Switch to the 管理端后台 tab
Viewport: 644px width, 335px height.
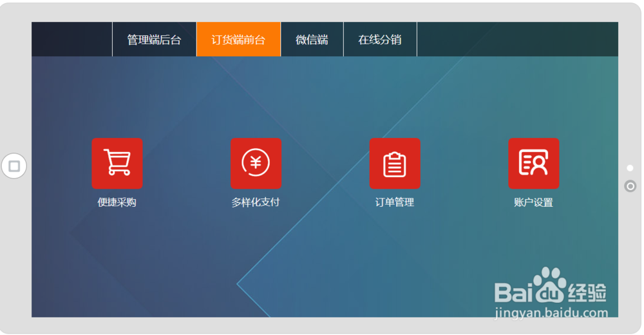pos(155,39)
